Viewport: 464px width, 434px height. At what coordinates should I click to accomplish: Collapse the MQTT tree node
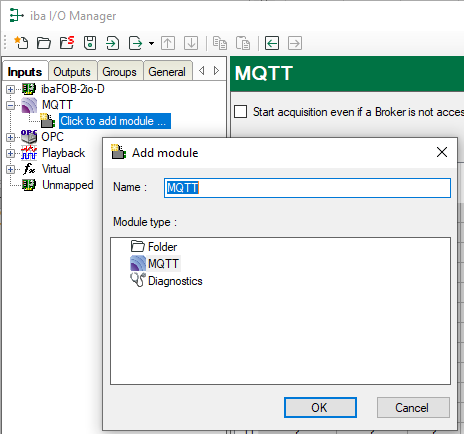click(10, 105)
